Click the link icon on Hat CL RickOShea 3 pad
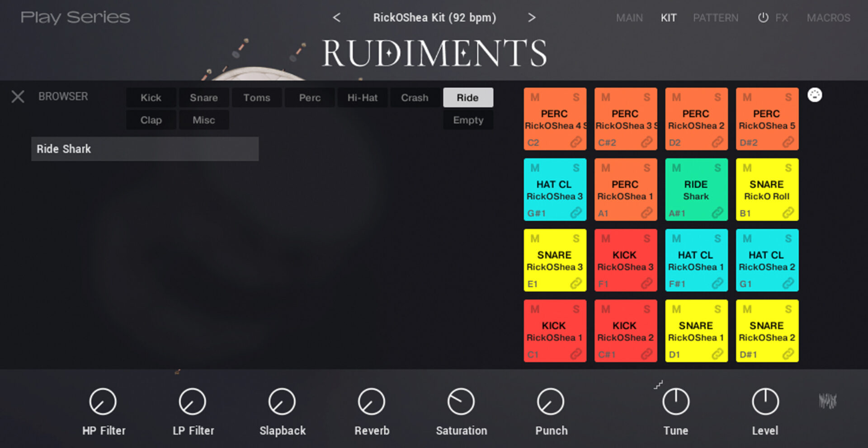Screen dimensions: 868x448 coord(577,212)
